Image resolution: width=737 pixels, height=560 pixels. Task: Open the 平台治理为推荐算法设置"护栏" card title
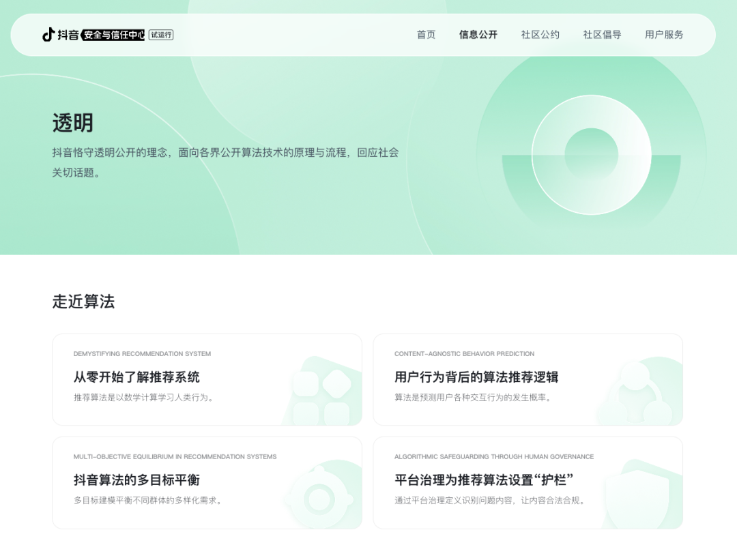click(x=484, y=480)
